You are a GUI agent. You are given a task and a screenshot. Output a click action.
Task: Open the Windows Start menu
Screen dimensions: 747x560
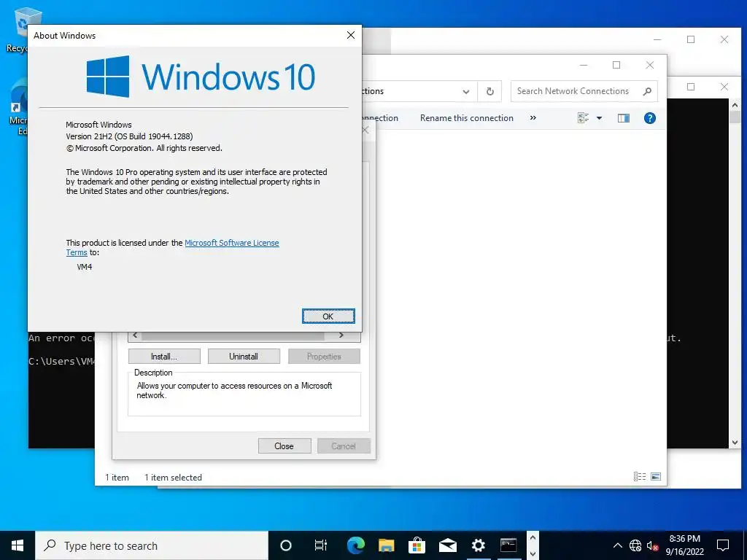(18, 545)
